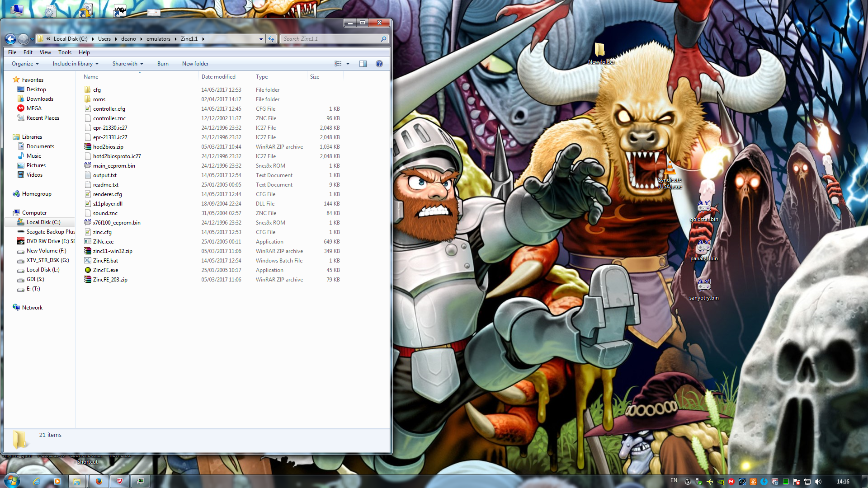Open Downloads in Favorites
The image size is (868, 488).
pos(40,99)
